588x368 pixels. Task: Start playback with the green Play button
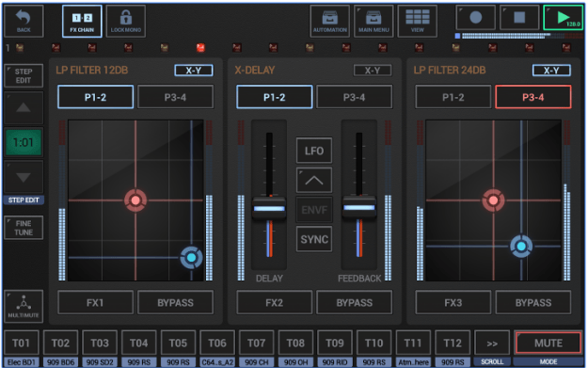coord(563,18)
